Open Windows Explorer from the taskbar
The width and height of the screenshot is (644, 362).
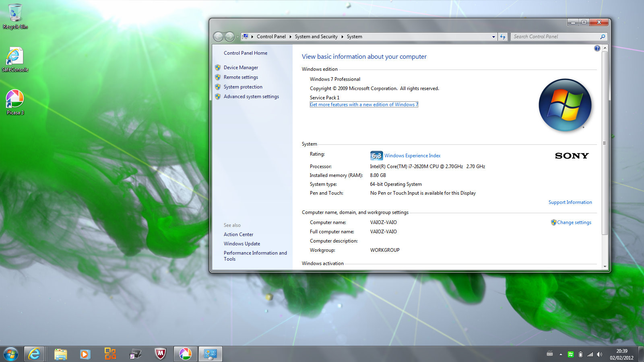tap(60, 354)
